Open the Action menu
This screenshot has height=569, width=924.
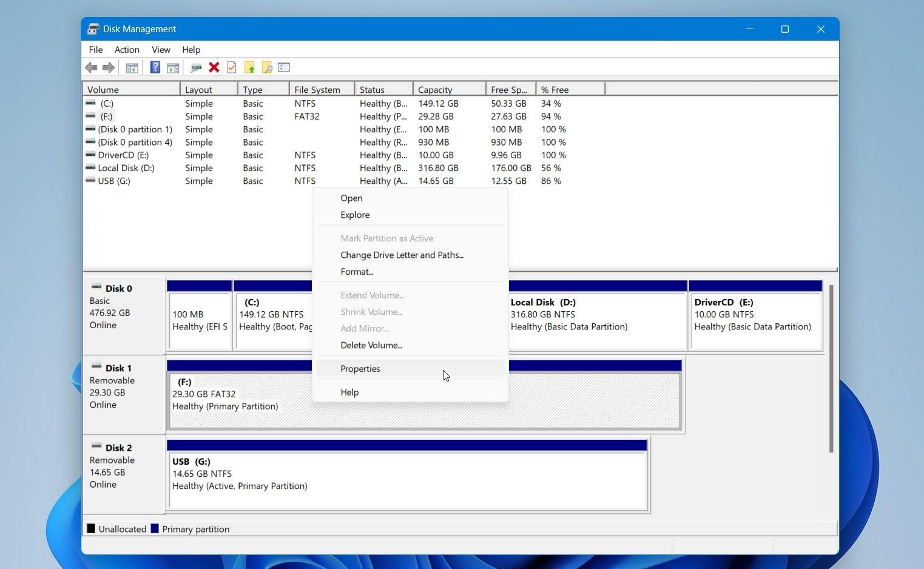pos(127,50)
